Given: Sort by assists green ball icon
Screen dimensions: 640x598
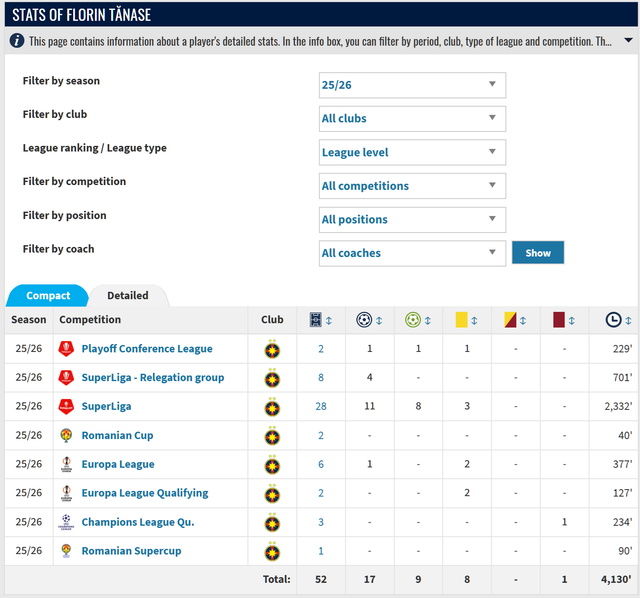Looking at the screenshot, I should pos(413,320).
